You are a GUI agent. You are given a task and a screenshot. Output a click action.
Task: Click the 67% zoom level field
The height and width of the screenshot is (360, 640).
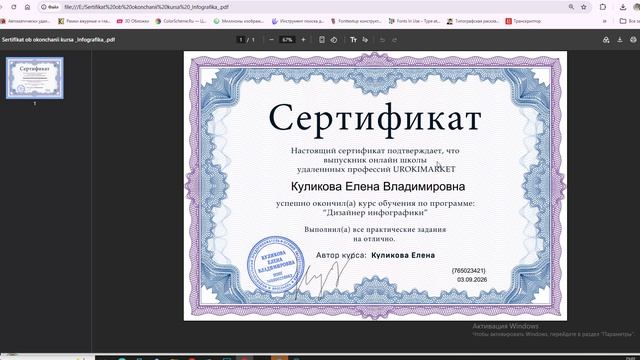[x=287, y=40]
